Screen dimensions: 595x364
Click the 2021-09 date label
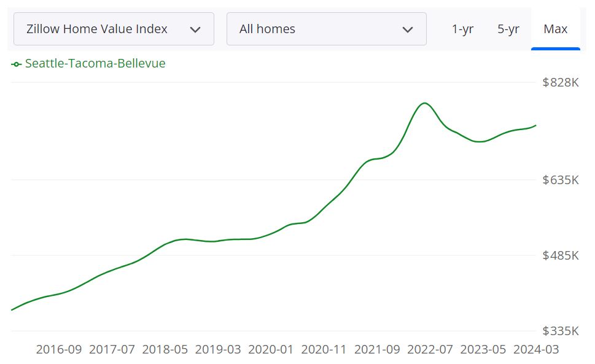377,349
